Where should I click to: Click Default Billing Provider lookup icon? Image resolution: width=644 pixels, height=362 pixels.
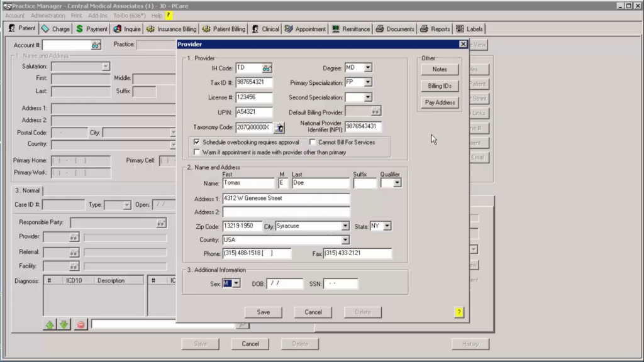[375, 111]
